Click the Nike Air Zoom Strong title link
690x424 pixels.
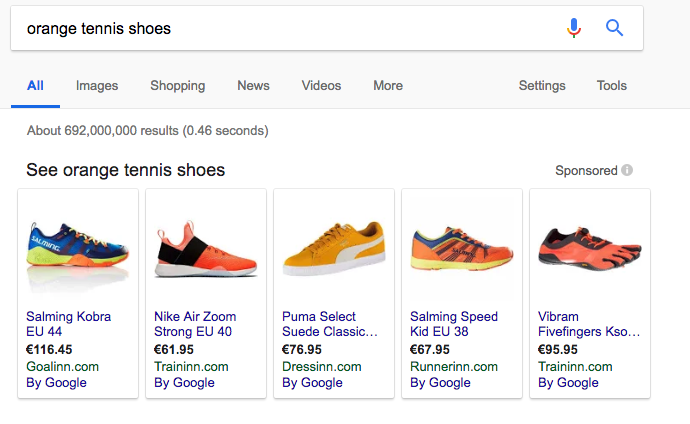pyautogui.click(x=195, y=324)
